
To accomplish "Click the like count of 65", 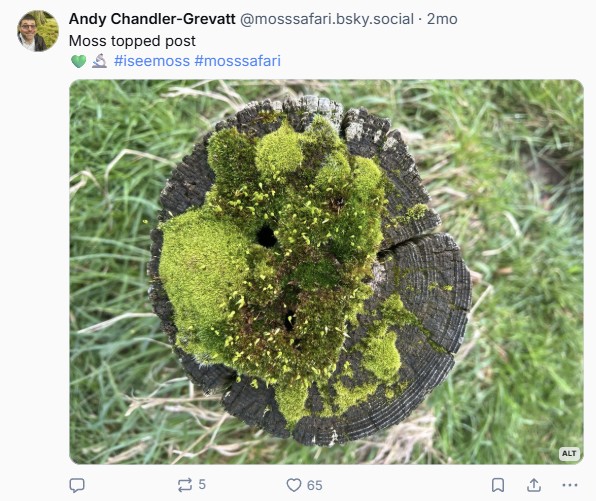I will coord(314,485).
